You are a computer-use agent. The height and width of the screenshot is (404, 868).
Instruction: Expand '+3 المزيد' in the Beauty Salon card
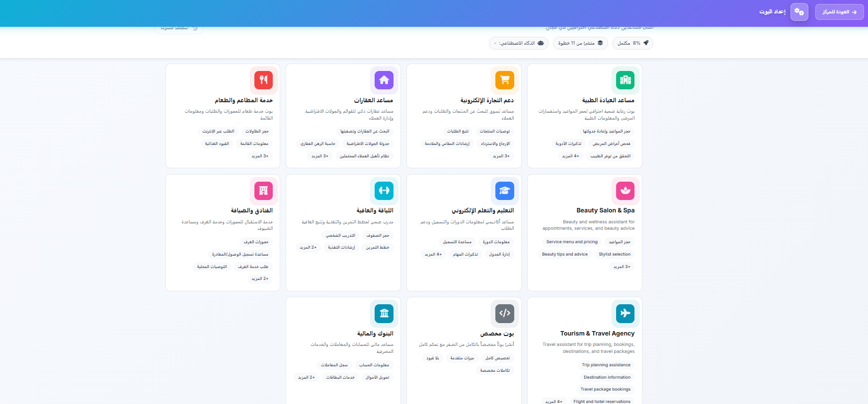point(622,267)
